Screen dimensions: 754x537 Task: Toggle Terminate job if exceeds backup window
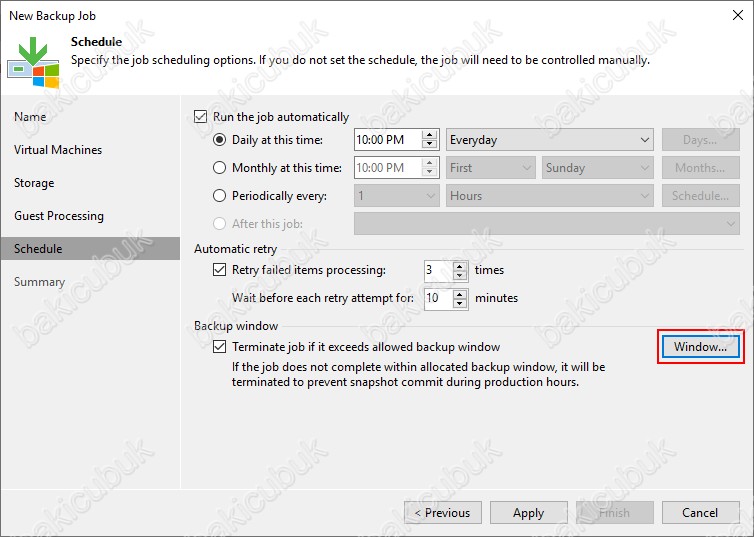point(219,347)
